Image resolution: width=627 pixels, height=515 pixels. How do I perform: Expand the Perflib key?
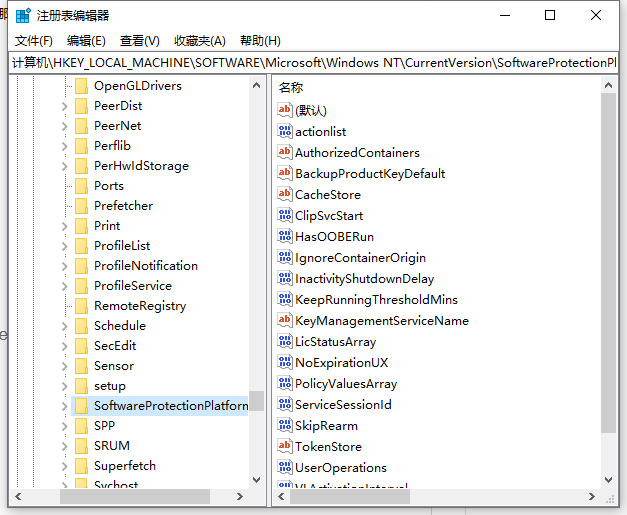65,146
